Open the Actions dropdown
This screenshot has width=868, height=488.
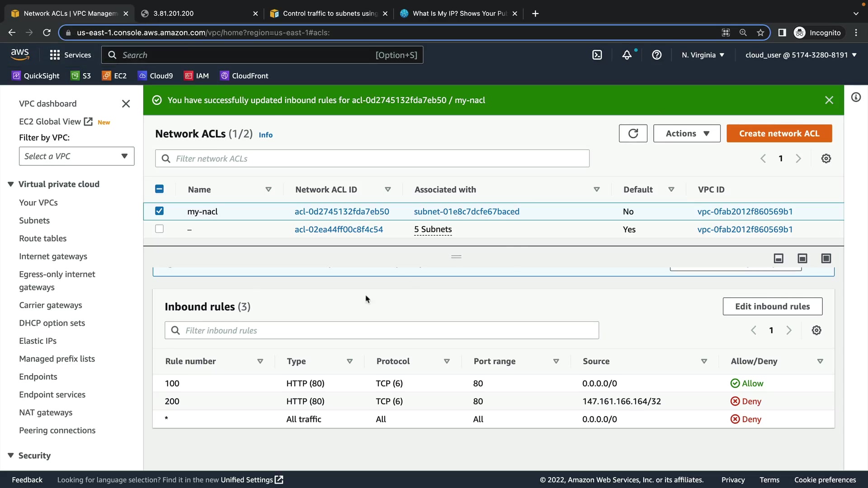point(687,133)
